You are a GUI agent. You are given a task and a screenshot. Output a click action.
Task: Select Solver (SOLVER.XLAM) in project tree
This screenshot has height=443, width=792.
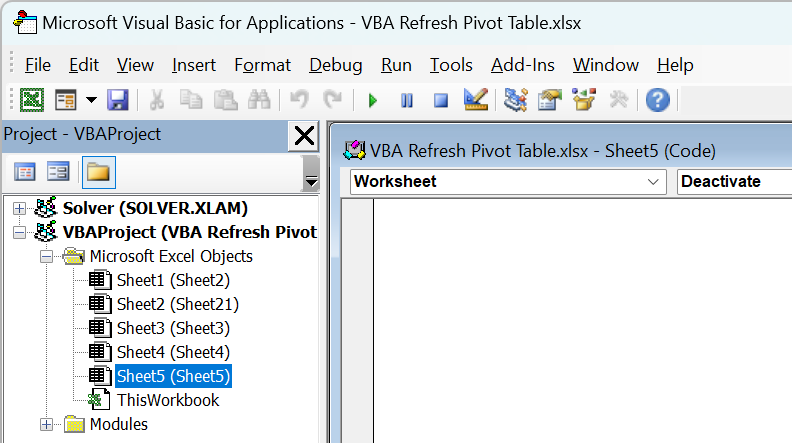coord(155,208)
